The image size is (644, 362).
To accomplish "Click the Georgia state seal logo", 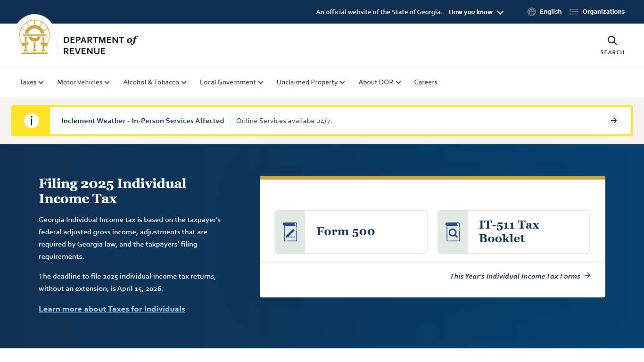I will point(34,37).
